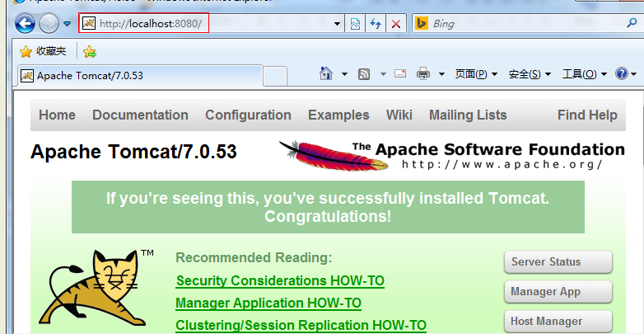Viewport: 644px width, 334px height.
Task: Click Tomcat favicon in the address bar
Action: pyautogui.click(x=88, y=23)
